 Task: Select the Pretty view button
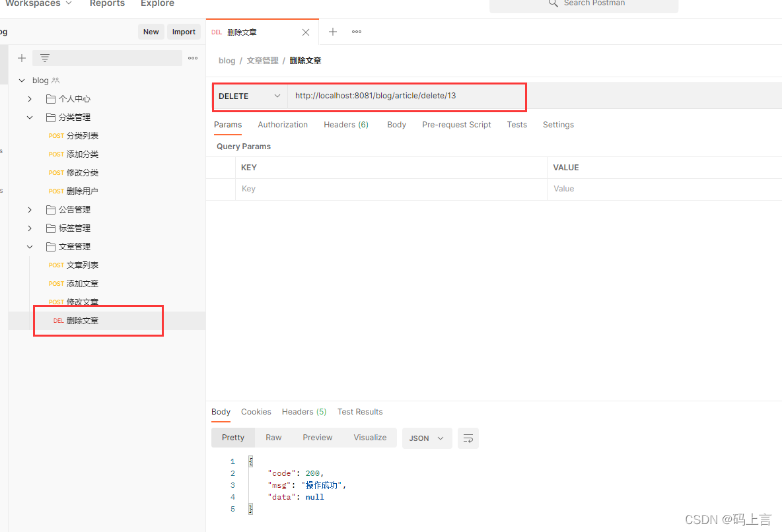click(x=233, y=437)
